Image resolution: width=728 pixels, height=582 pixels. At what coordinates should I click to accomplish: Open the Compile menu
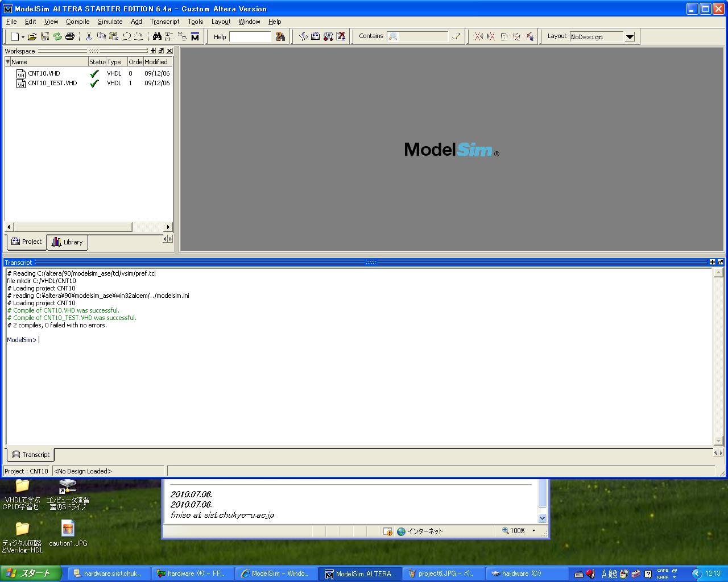pyautogui.click(x=78, y=22)
